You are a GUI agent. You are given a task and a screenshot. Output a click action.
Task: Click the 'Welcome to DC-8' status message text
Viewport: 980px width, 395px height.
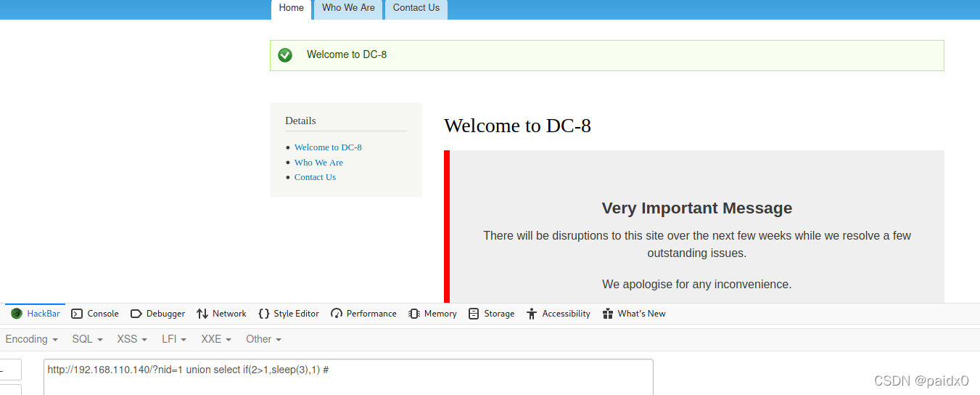(x=347, y=54)
